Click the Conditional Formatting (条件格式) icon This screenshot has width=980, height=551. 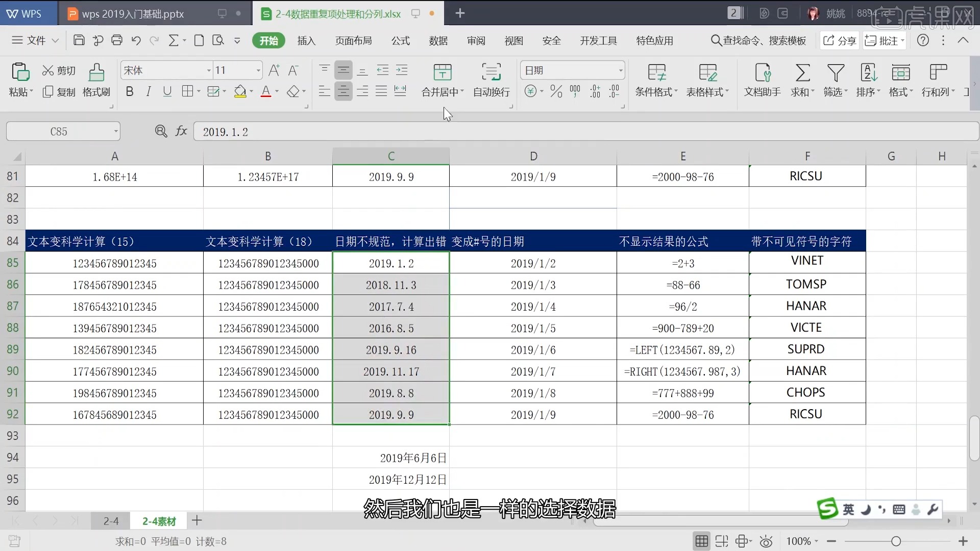pyautogui.click(x=656, y=72)
